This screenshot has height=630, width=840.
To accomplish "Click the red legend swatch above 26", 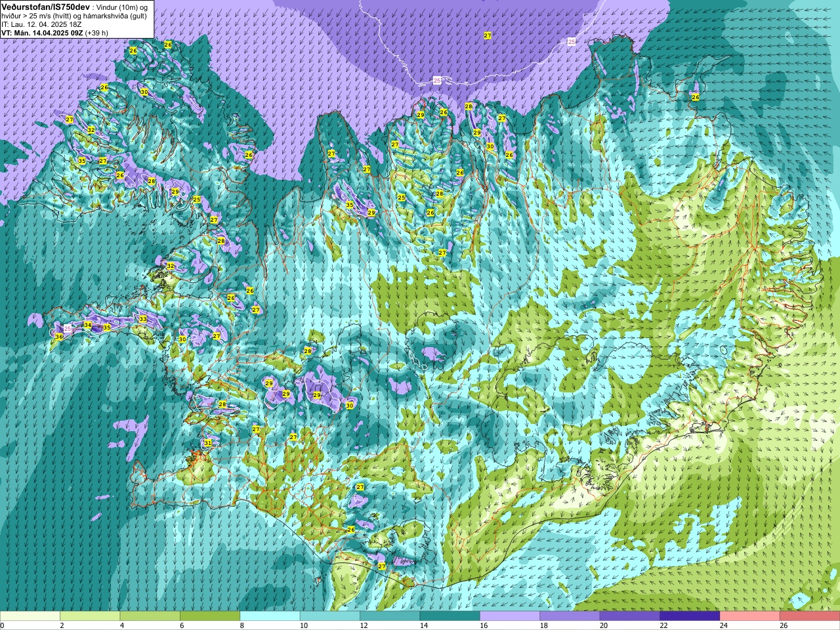I will tap(810, 616).
